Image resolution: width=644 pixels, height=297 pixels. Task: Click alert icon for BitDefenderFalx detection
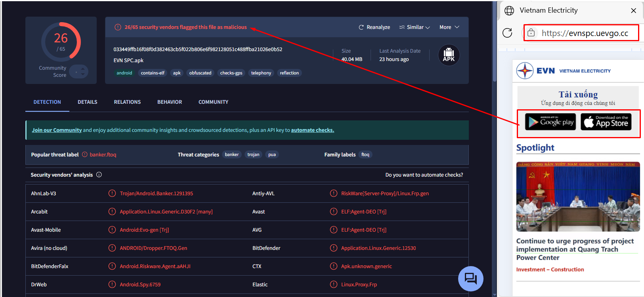pos(112,267)
